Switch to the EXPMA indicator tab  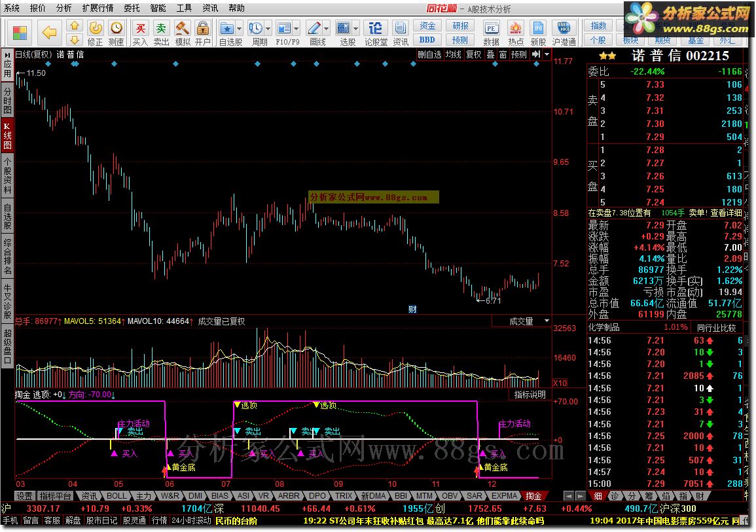(504, 496)
